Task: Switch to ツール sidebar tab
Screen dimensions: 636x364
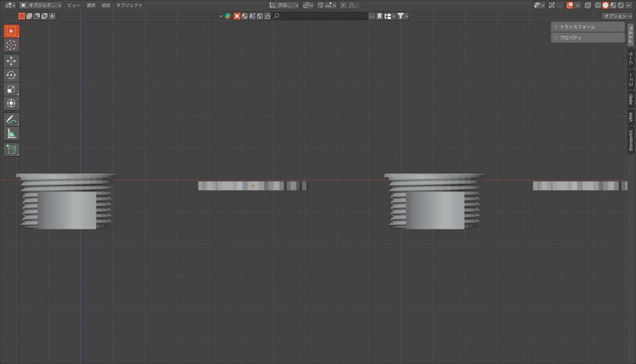Action: (631, 59)
